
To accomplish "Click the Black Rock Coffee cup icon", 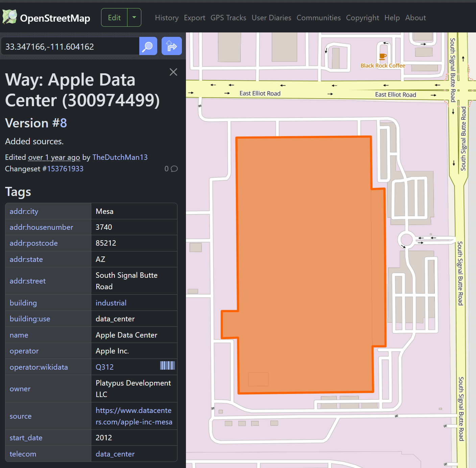I will pos(383,57).
